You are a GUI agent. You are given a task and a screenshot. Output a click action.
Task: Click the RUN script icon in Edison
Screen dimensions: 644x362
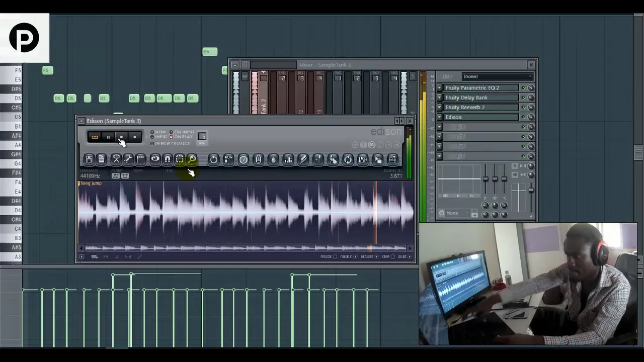228,159
